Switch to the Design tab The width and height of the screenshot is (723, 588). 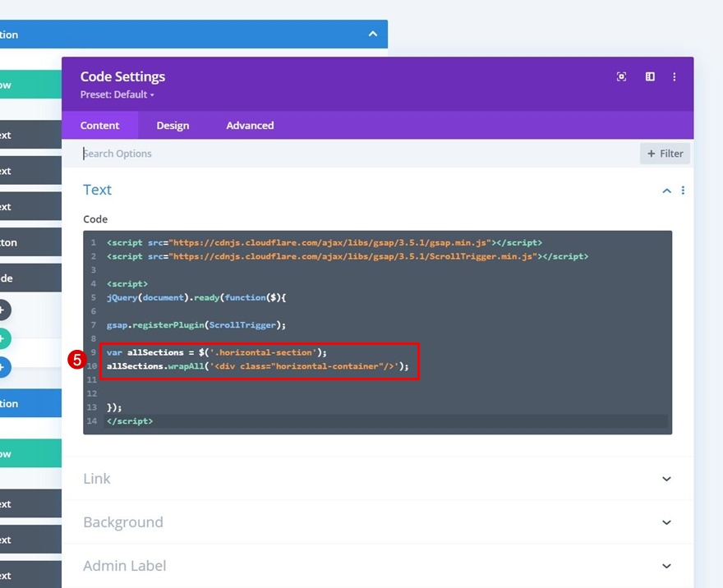point(173,126)
